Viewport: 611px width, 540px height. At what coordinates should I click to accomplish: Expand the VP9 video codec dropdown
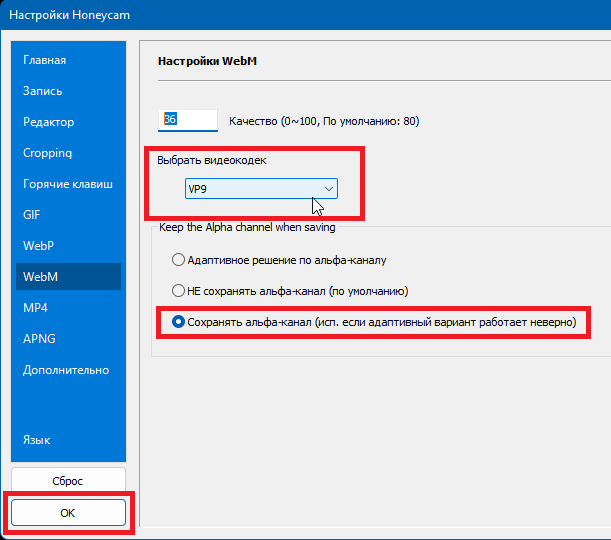pyautogui.click(x=261, y=189)
